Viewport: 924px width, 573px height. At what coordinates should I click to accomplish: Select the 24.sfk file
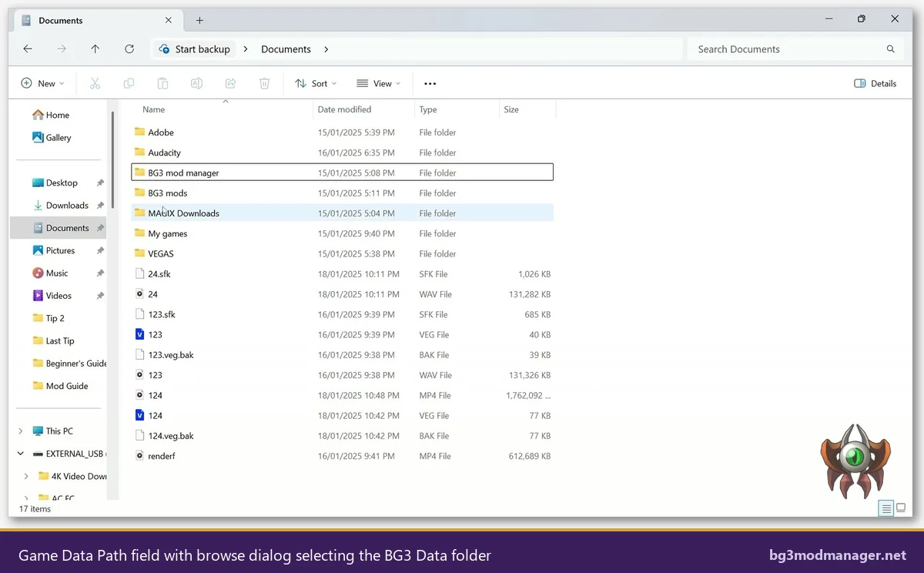click(x=342, y=274)
